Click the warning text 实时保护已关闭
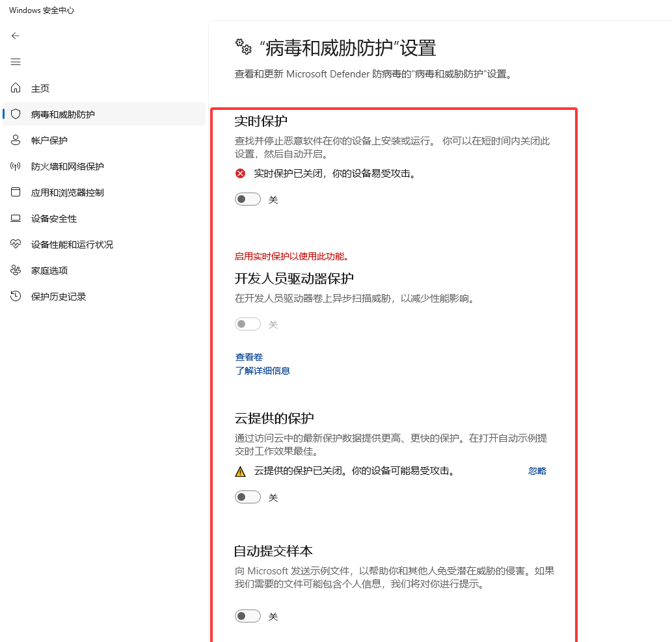 335,174
